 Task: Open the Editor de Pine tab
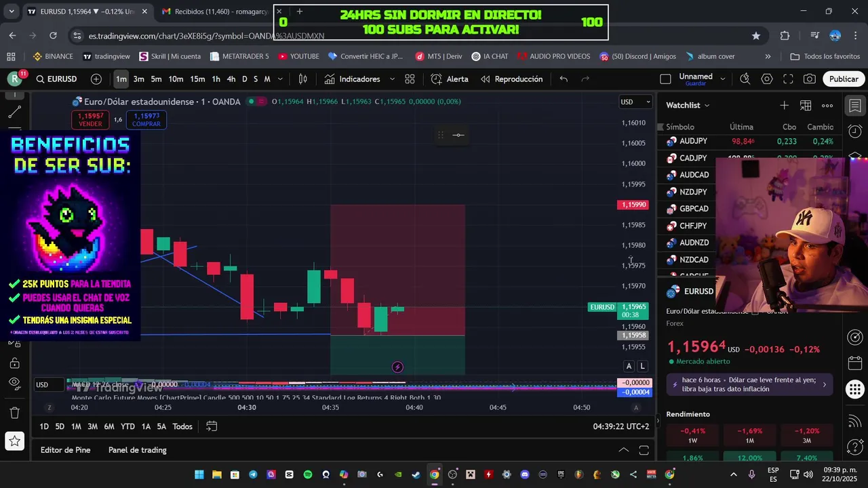click(x=65, y=450)
